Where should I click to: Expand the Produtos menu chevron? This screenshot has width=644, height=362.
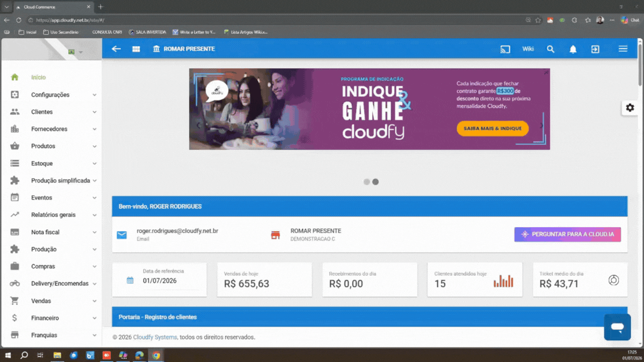(95, 146)
